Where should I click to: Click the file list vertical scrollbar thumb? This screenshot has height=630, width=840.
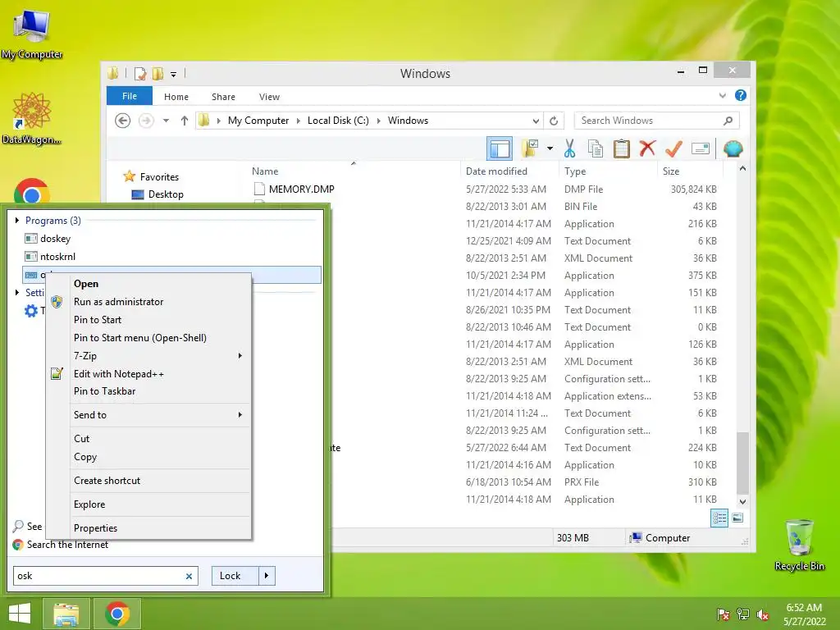tap(742, 463)
